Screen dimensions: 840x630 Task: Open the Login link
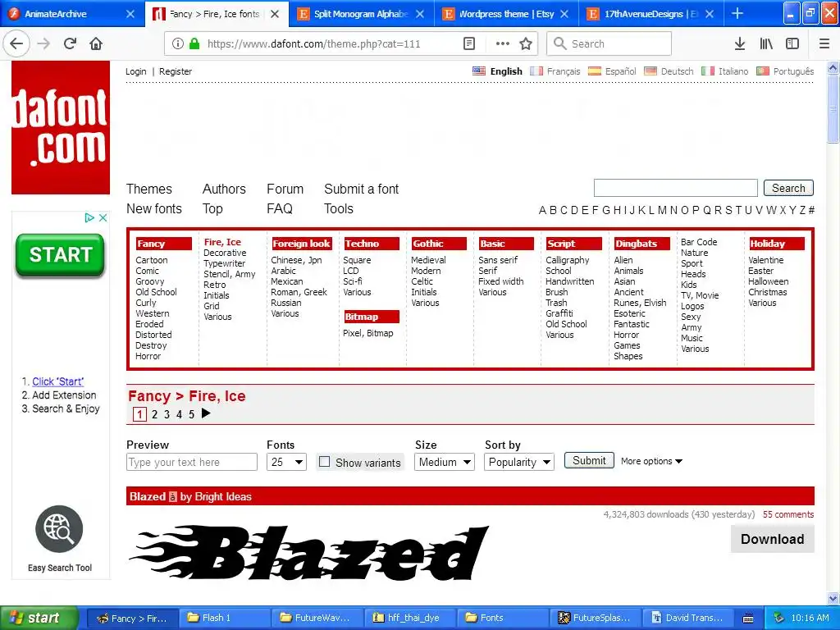click(135, 71)
